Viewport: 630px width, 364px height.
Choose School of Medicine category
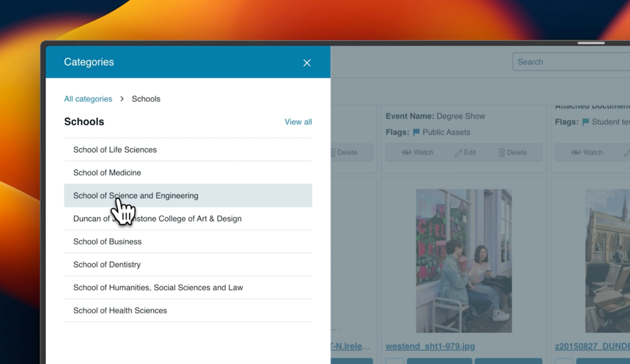tap(107, 173)
